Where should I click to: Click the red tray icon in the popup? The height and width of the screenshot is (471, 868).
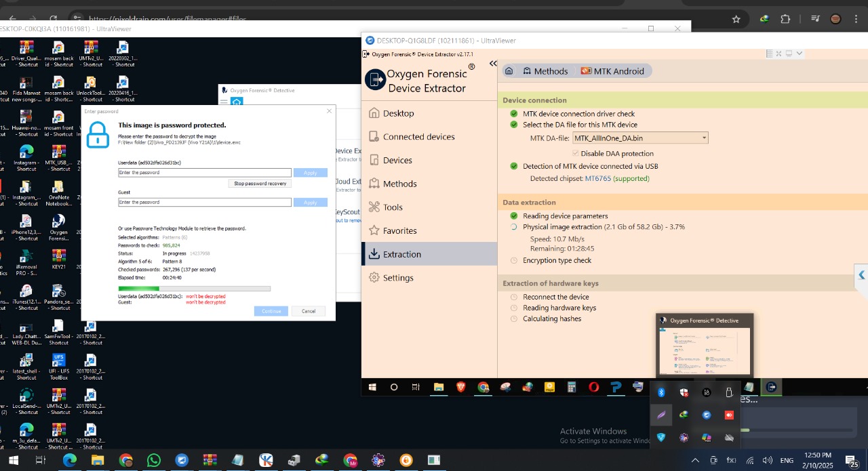[729, 415]
